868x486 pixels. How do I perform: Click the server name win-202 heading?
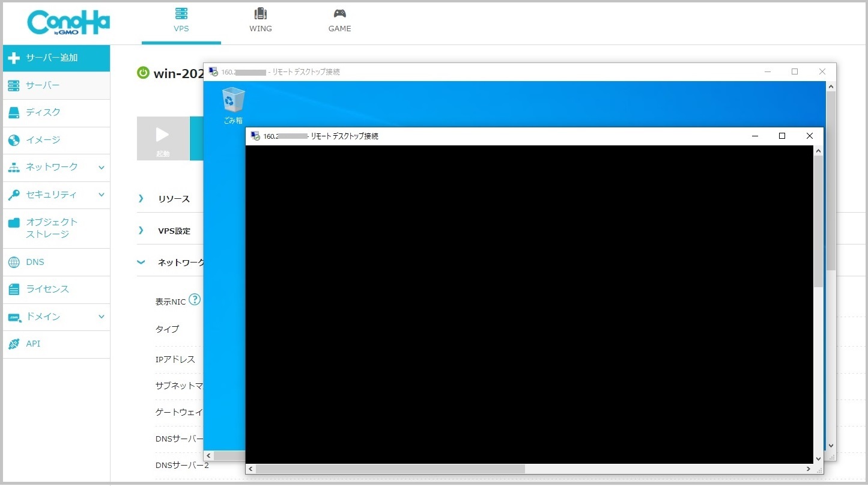tap(178, 74)
